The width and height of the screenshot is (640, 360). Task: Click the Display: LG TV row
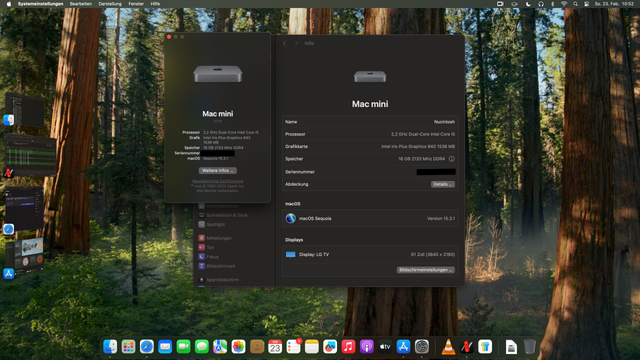point(370,254)
